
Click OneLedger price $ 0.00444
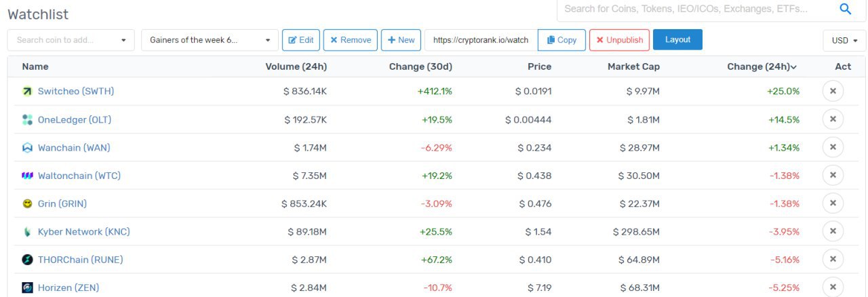pyautogui.click(x=528, y=120)
